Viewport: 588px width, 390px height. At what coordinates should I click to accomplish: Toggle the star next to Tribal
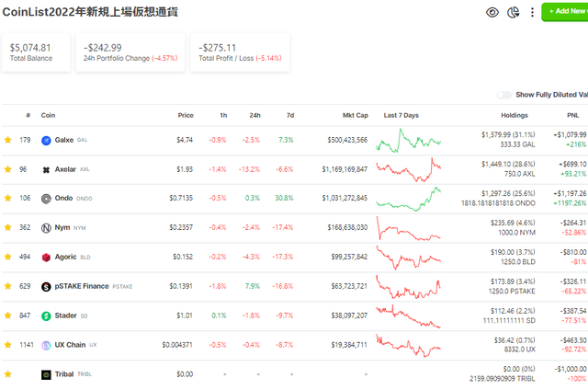(x=8, y=374)
